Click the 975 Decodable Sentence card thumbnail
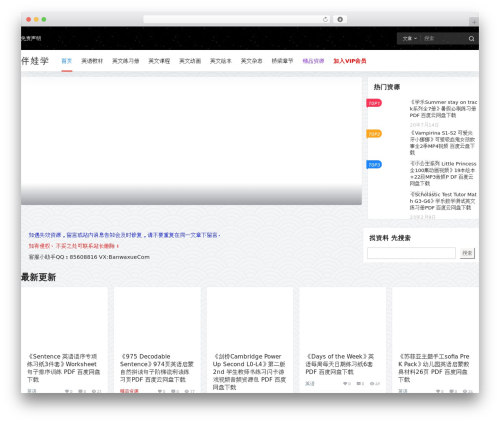This screenshot has width=500, height=423. coord(157,317)
